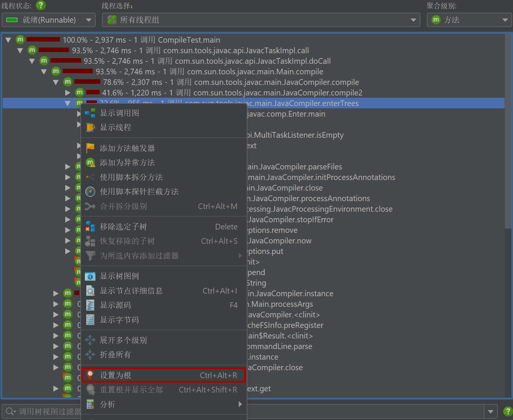Click the 移除选定子树 remove icon
This screenshot has height=420, width=513.
click(x=90, y=227)
